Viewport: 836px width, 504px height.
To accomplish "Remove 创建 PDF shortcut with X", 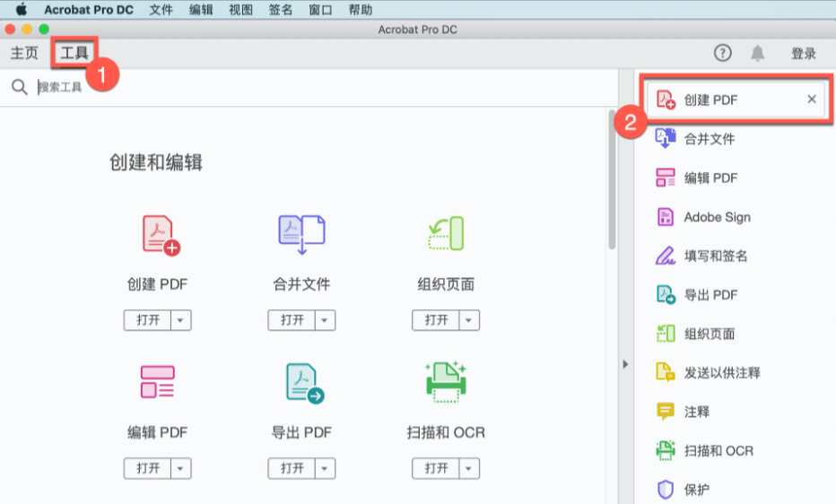I will click(812, 99).
